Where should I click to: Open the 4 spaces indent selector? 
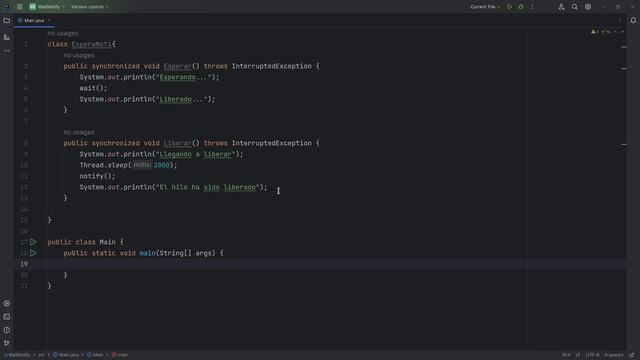[613, 355]
